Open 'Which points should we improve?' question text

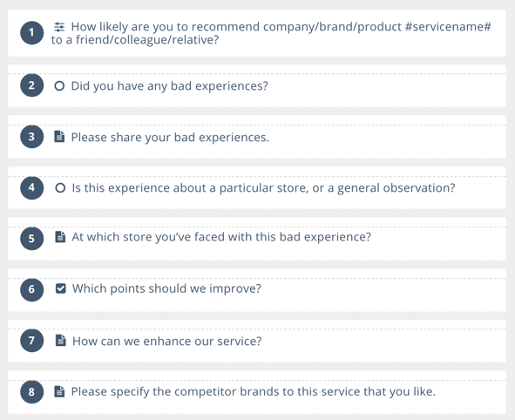[166, 288]
